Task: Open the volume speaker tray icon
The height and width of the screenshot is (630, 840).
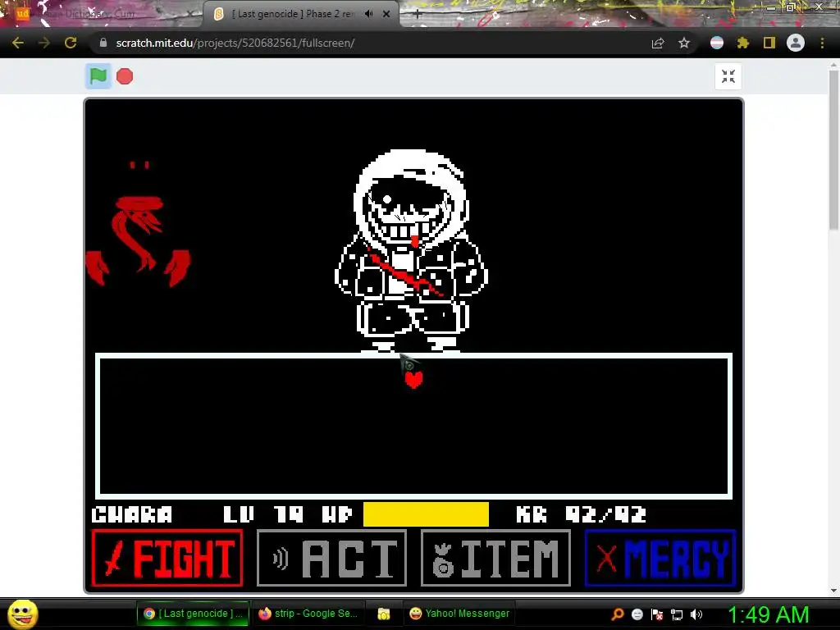Action: pos(696,614)
